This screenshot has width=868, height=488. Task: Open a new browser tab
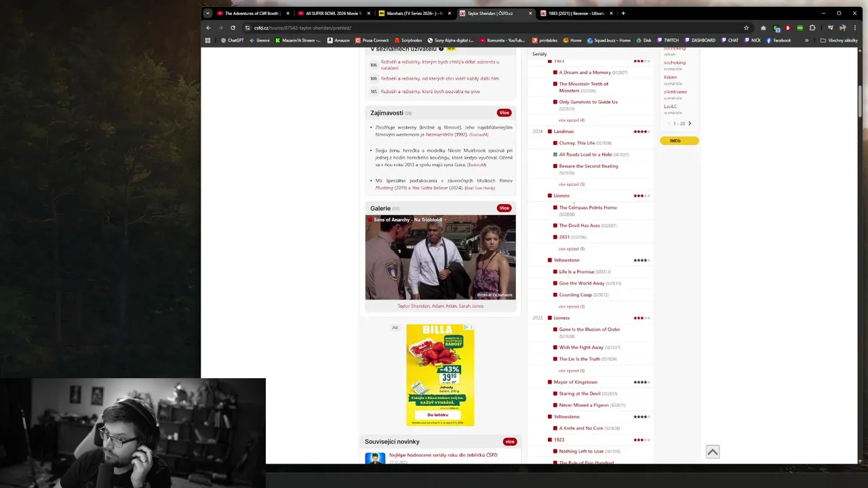click(x=623, y=13)
